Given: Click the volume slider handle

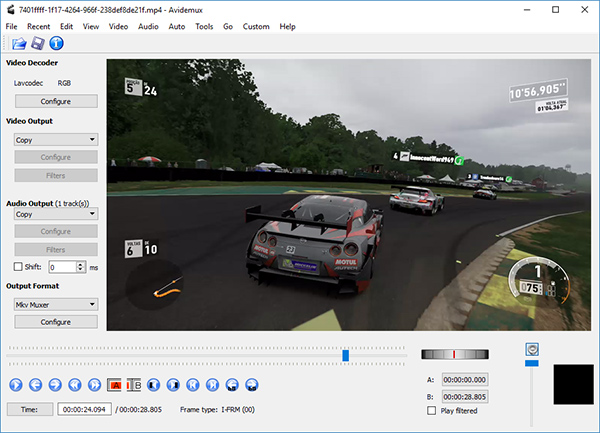Looking at the screenshot, I should (x=532, y=363).
